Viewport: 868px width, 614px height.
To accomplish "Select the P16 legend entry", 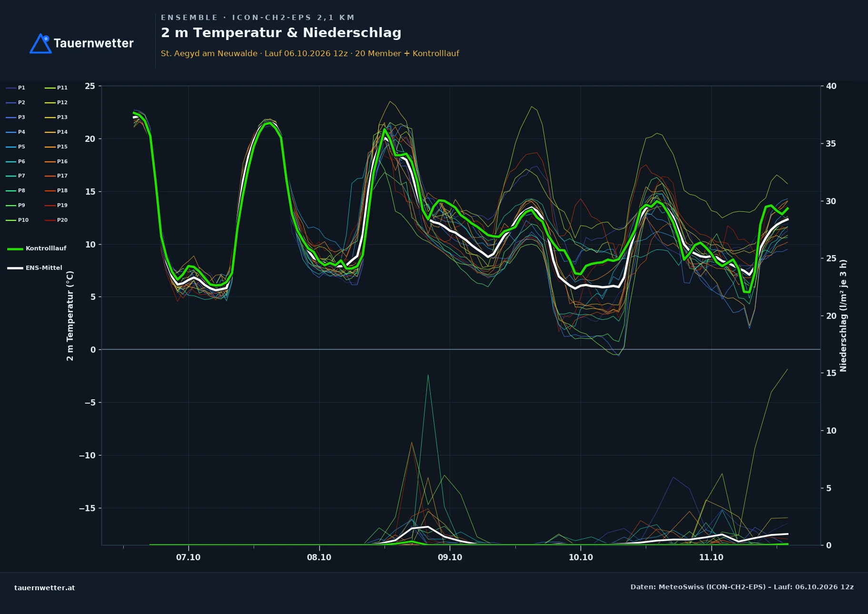I will point(56,161).
